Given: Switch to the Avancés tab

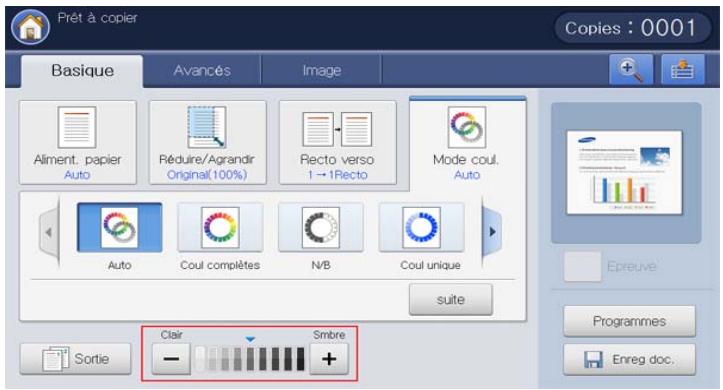Looking at the screenshot, I should [x=202, y=71].
